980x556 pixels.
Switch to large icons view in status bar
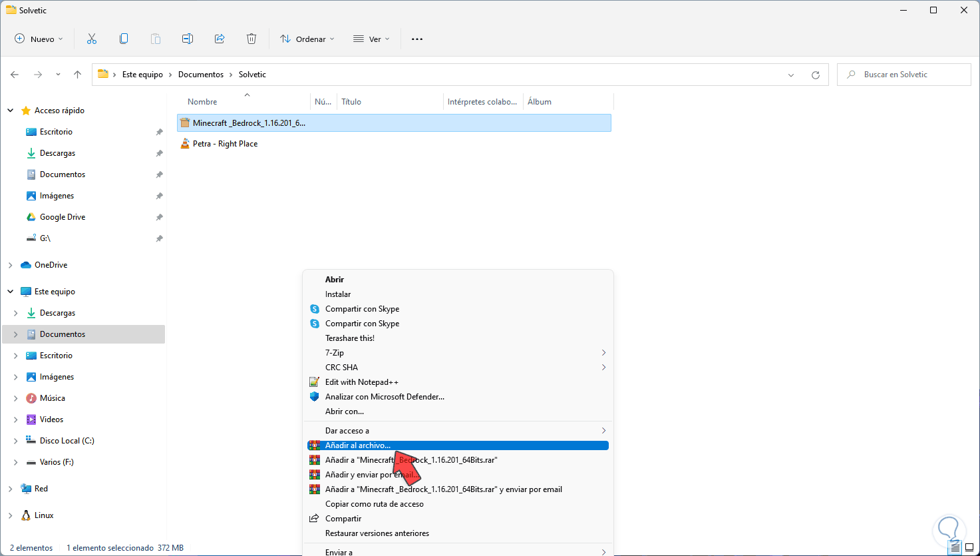click(970, 548)
